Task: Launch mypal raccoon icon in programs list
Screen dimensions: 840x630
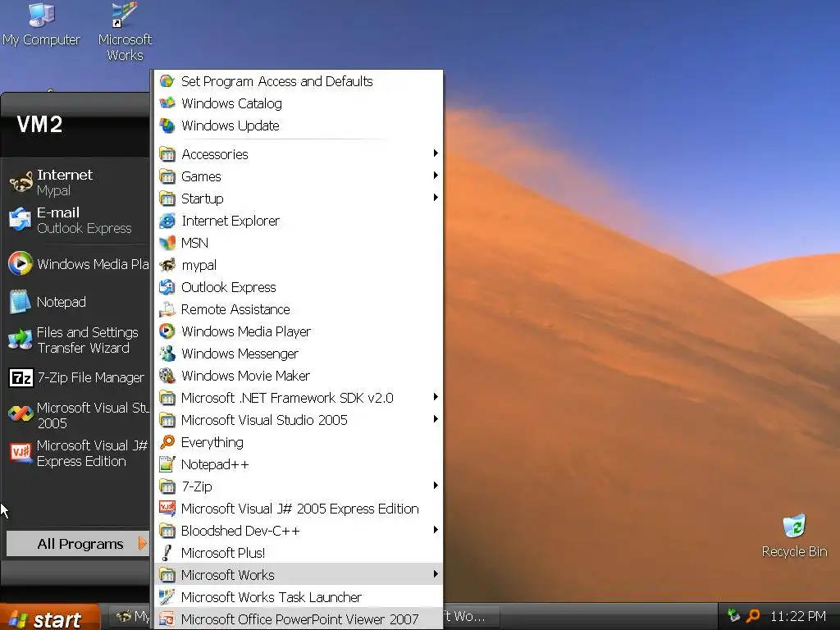Action: click(x=167, y=265)
